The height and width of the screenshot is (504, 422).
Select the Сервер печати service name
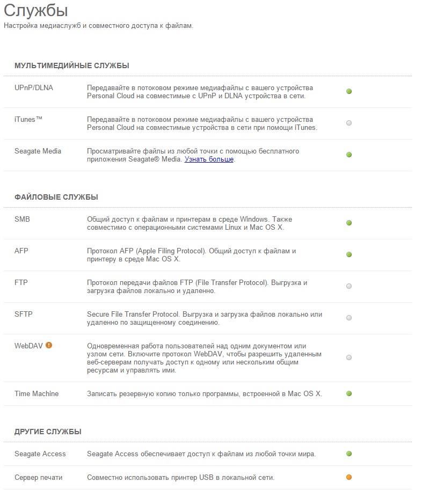click(x=38, y=478)
